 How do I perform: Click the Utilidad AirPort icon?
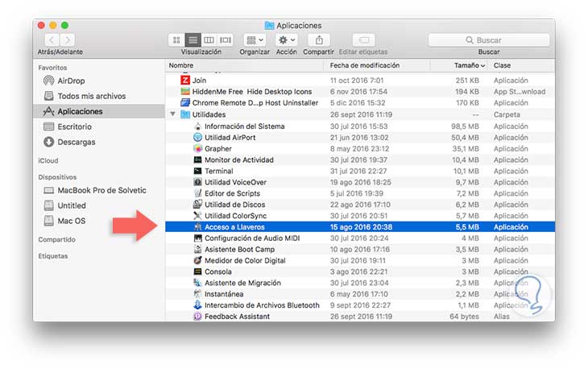click(x=197, y=137)
